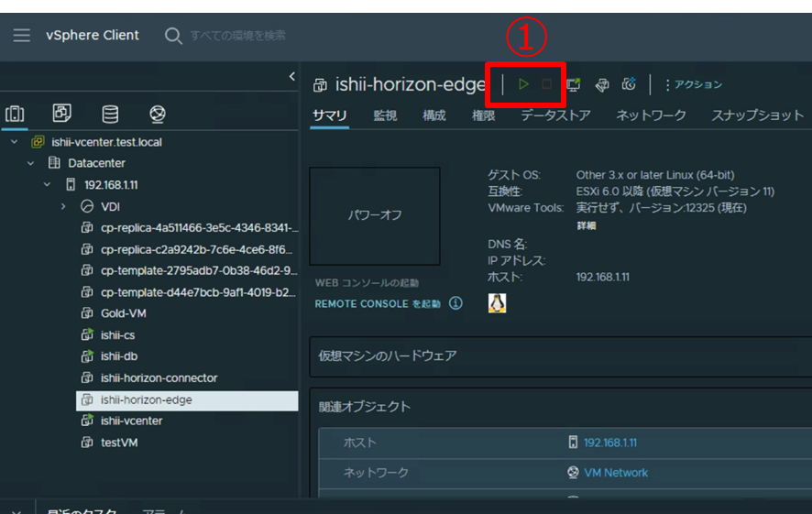The width and height of the screenshot is (812, 514).
Task: Select the ishii-horizon-edge VM
Action: tap(187, 400)
